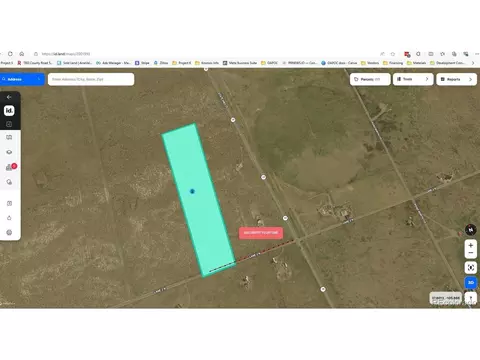Screen dimensions: 480x360
Task: Open browser settings ellipsis menu
Action: 477,54
